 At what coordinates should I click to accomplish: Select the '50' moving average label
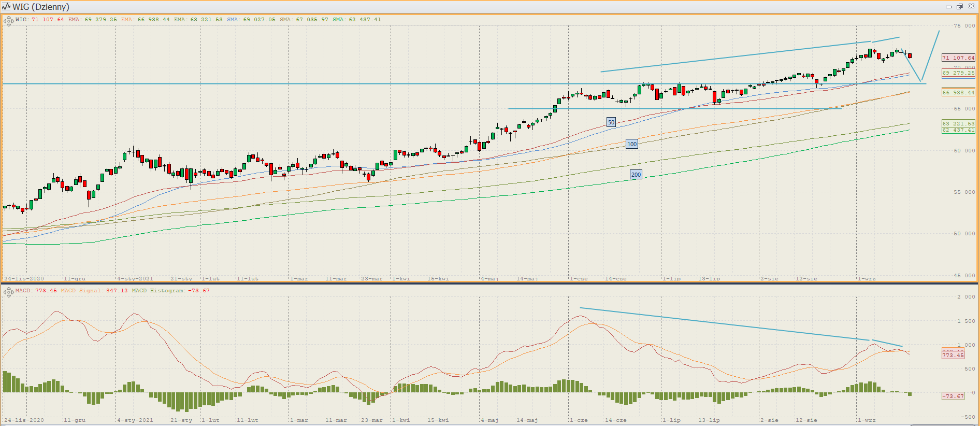611,122
